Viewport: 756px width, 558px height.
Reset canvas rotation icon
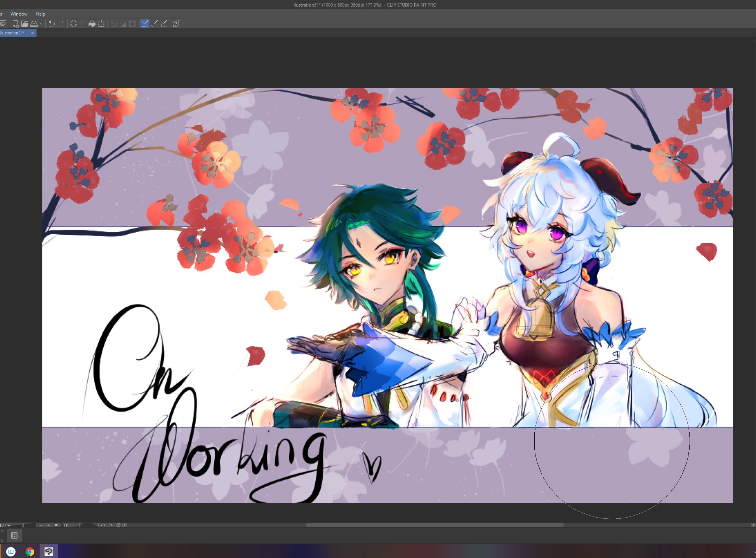click(118, 525)
